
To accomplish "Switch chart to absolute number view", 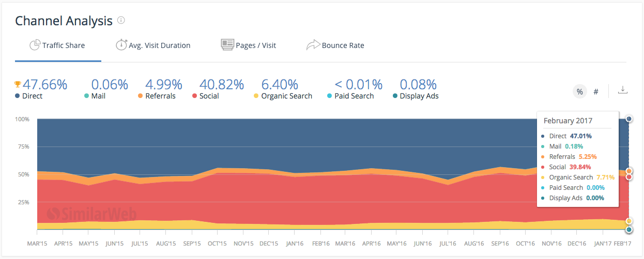I will point(596,91).
